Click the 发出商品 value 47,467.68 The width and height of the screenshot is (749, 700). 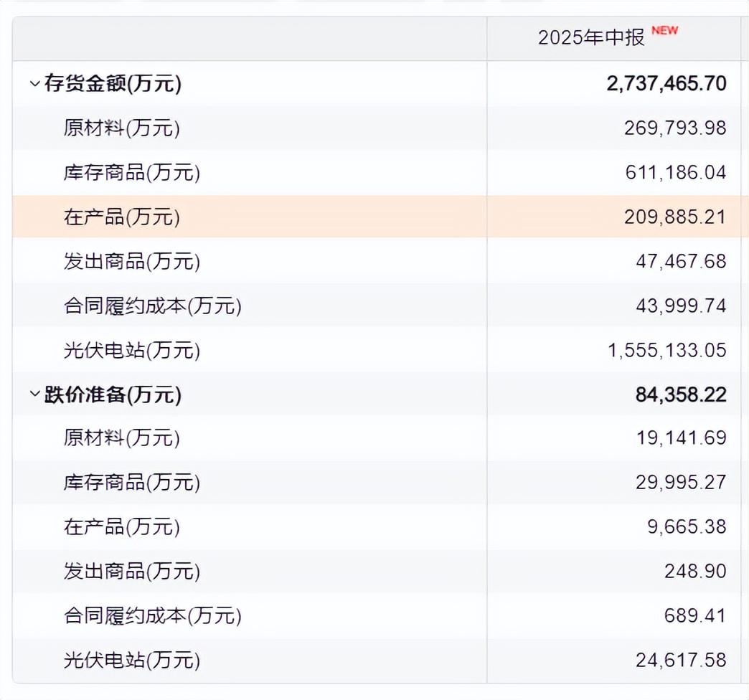pos(681,262)
